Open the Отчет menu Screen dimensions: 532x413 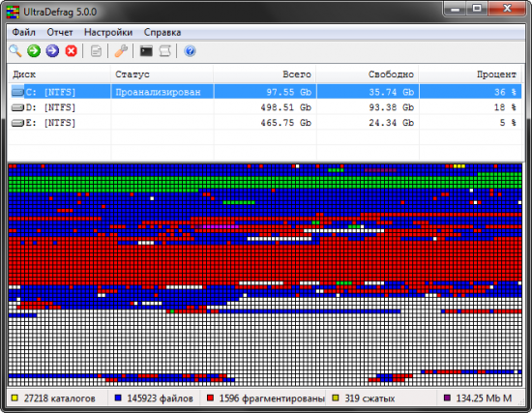coord(60,32)
